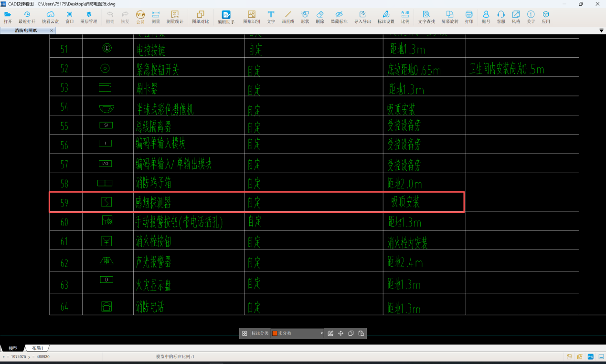Click the move annotation cross-arrows icon
This screenshot has height=364, width=606.
coord(341,333)
